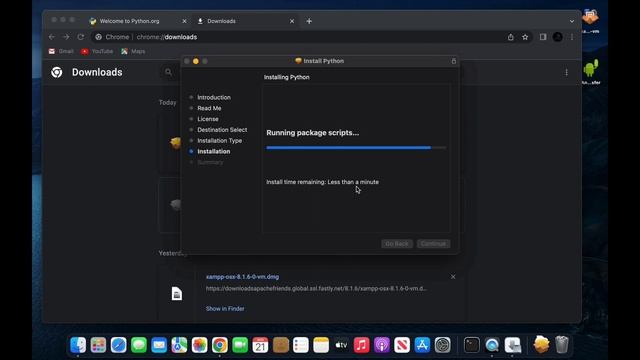This screenshot has width=640, height=360.
Task: Open QuickTime Player in dock
Action: 492,345
